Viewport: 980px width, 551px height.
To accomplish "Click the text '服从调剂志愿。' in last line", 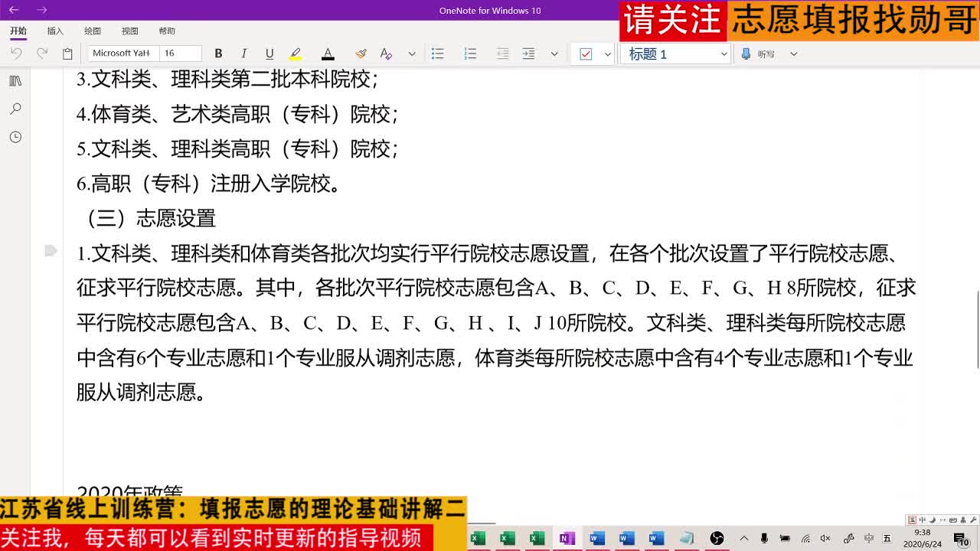I will tap(141, 393).
